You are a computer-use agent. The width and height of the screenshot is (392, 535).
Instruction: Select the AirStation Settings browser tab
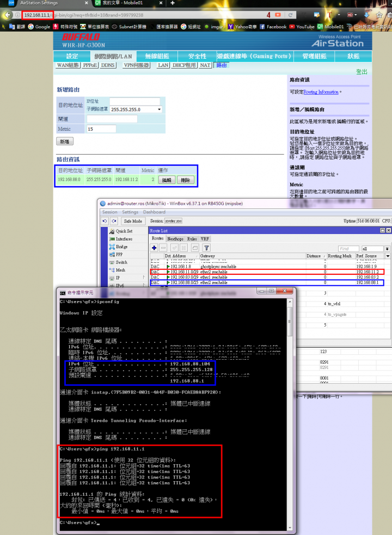(45, 3)
